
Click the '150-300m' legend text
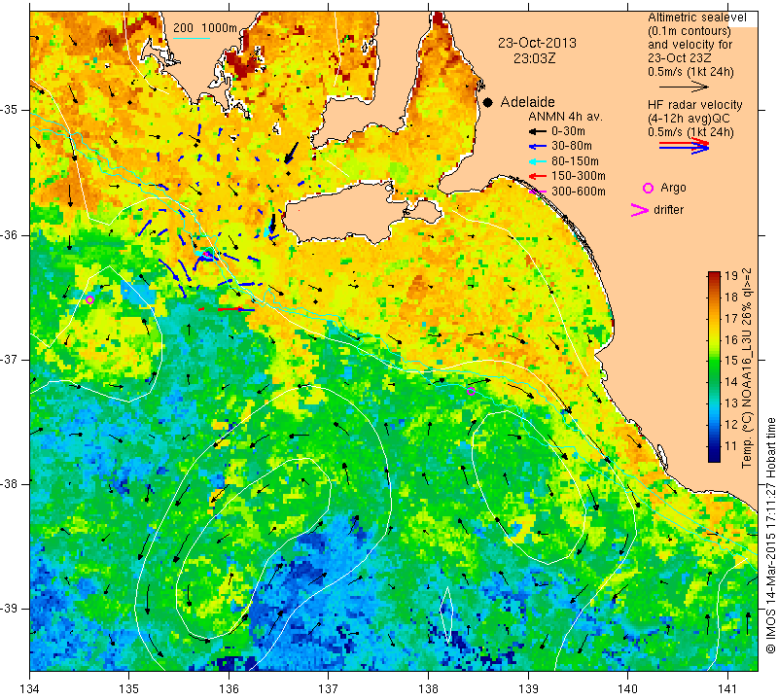(578, 176)
